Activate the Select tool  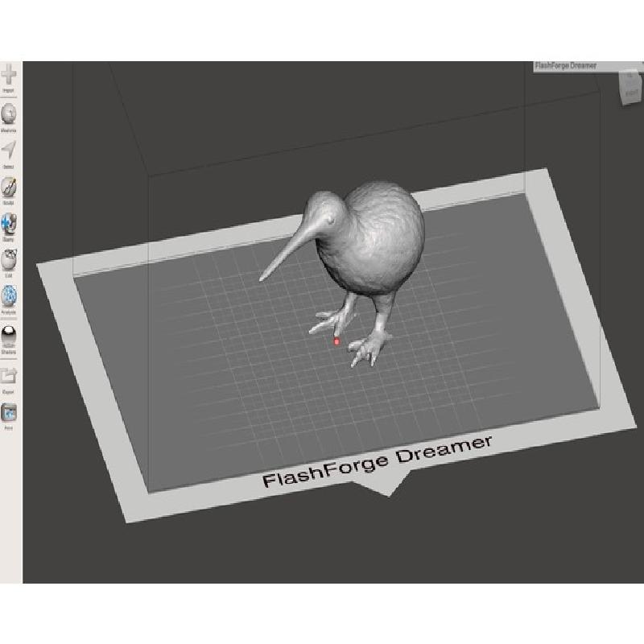(x=9, y=154)
